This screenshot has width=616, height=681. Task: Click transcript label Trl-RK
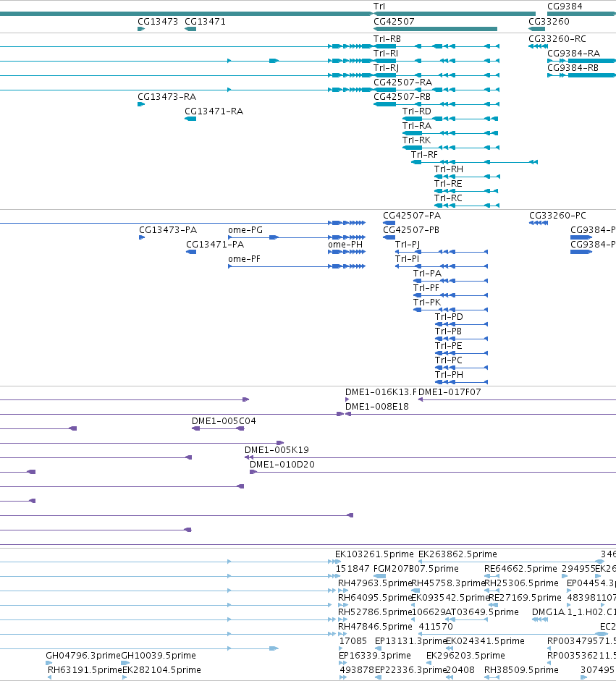pyautogui.click(x=416, y=140)
